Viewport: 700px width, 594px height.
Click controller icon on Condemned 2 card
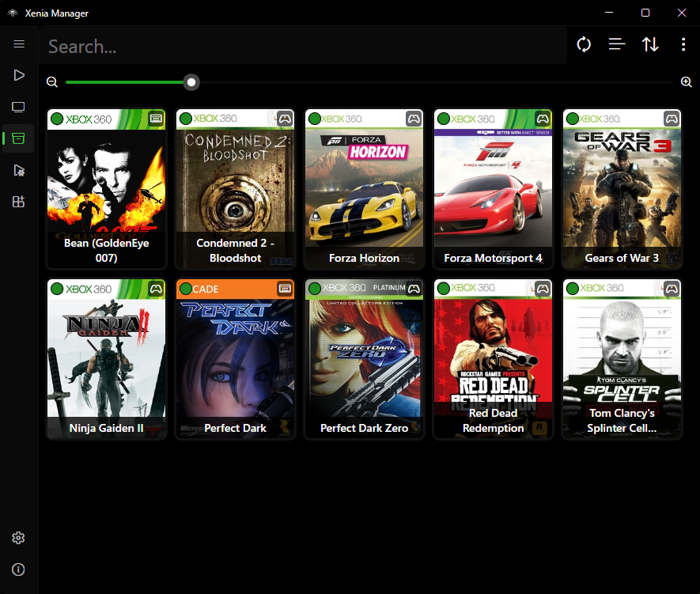coord(285,119)
